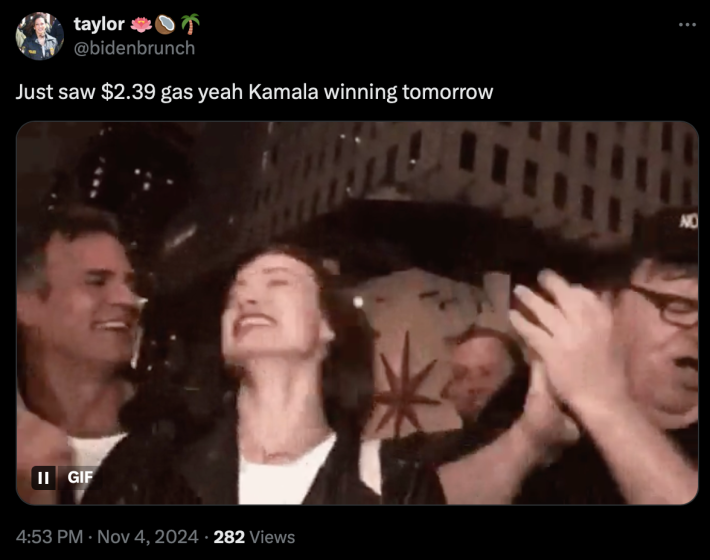The height and width of the screenshot is (560, 710).
Task: Click the GIF label badge
Action: click(x=80, y=478)
